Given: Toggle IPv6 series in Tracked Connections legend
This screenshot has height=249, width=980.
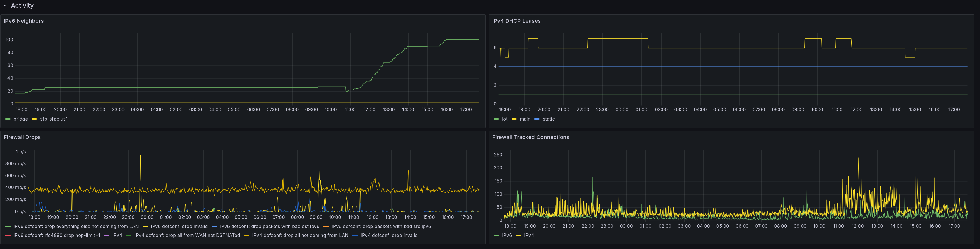Looking at the screenshot, I should point(507,235).
